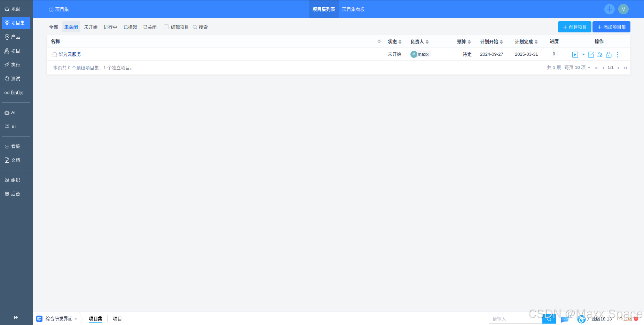
Task: Sort by the 计划开始 column
Action: (492, 42)
